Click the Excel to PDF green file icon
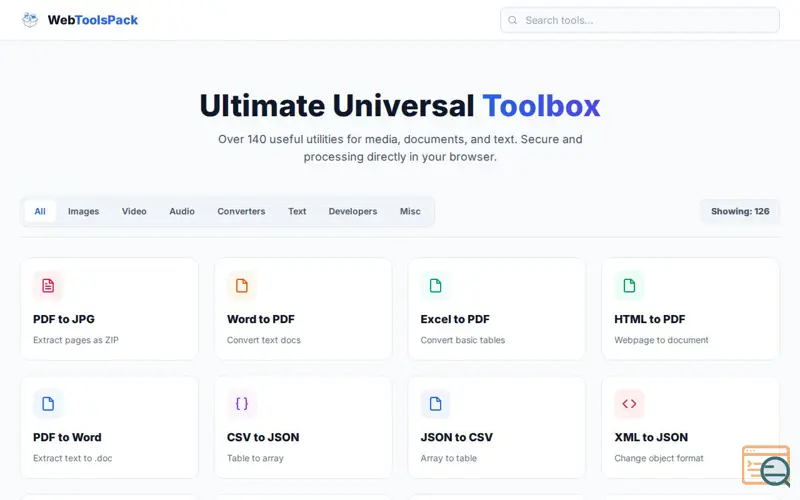Image resolution: width=800 pixels, height=500 pixels. [435, 286]
